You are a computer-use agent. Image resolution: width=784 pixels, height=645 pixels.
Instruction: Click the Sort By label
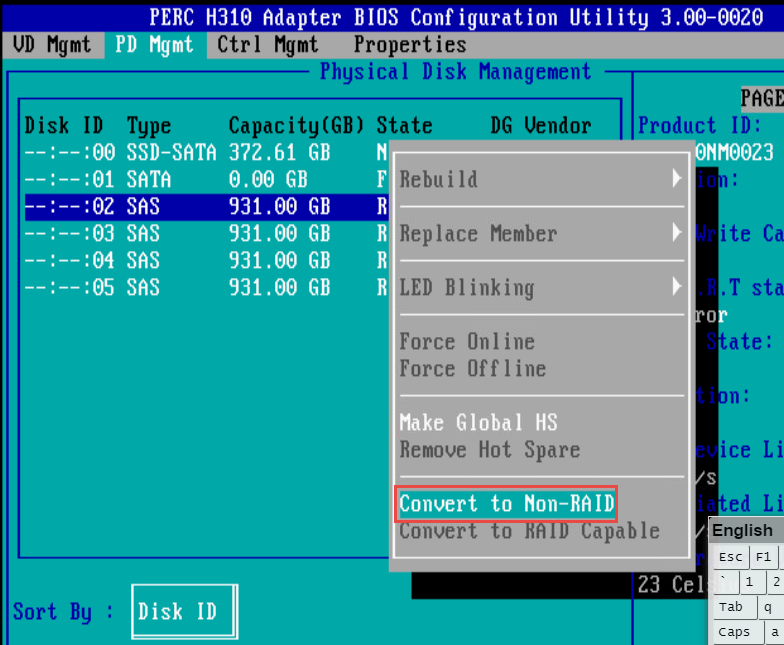click(63, 612)
